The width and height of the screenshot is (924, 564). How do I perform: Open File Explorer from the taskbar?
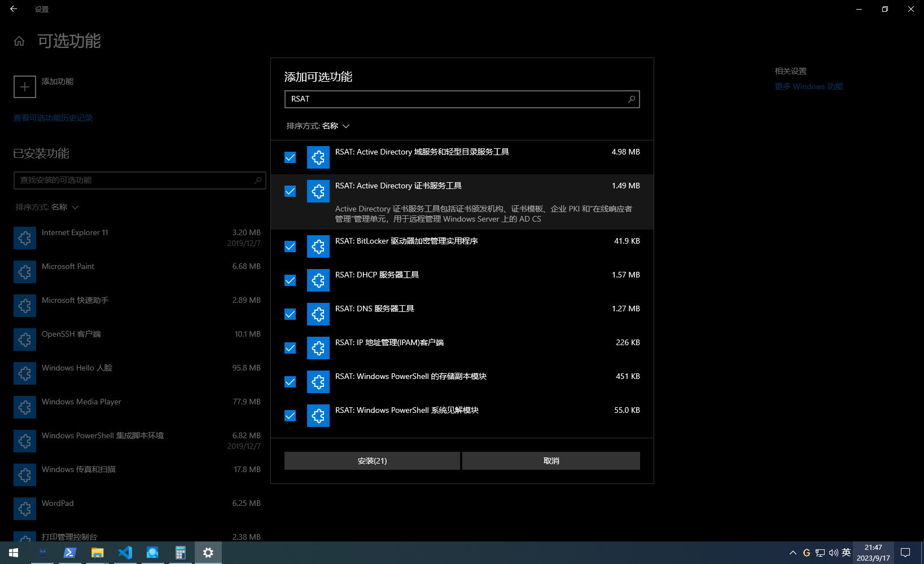pos(98,553)
